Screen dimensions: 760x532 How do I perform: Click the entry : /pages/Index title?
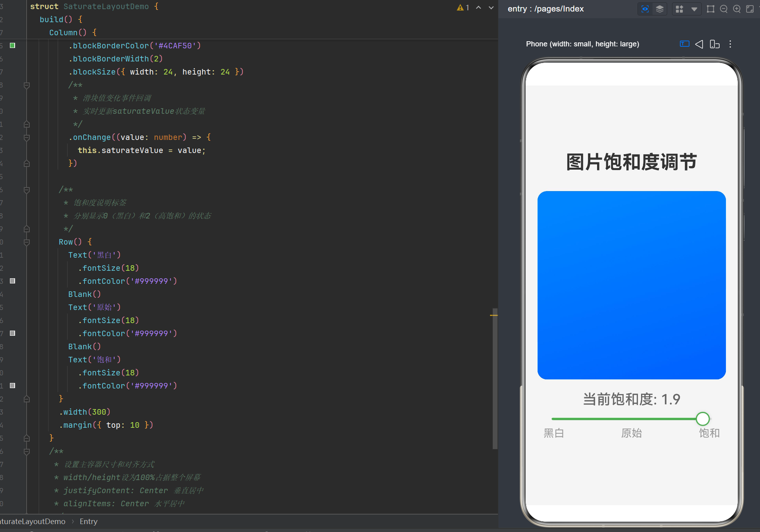click(x=546, y=9)
